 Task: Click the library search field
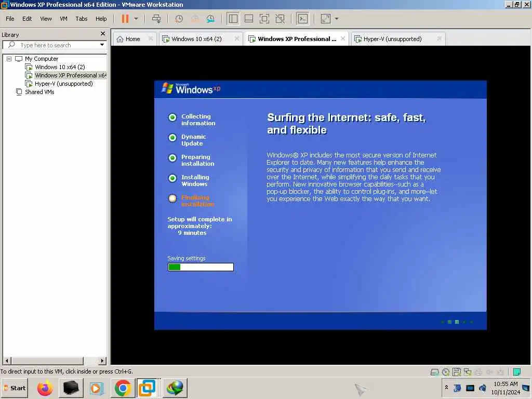(x=54, y=45)
